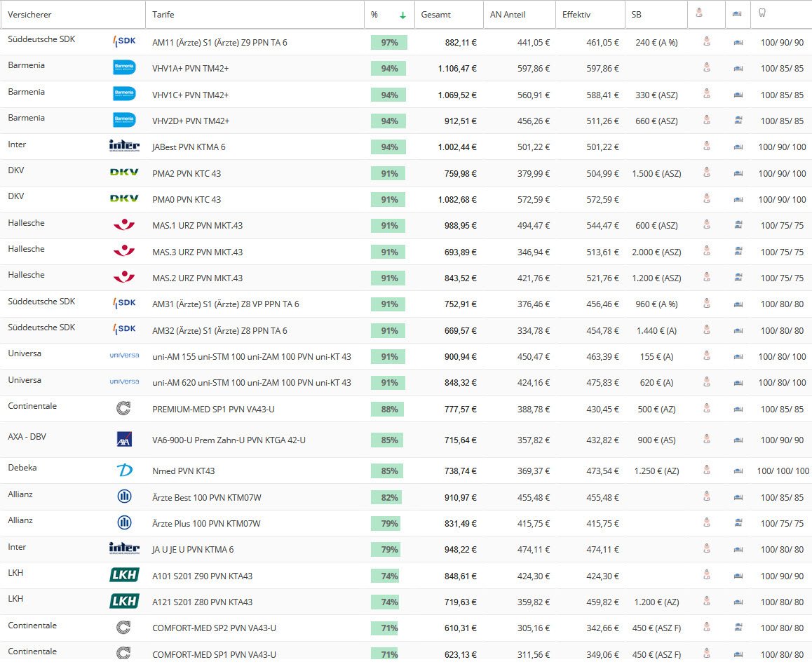The width and height of the screenshot is (812, 669).
Task: Click the 97% rating bar
Action: [389, 43]
